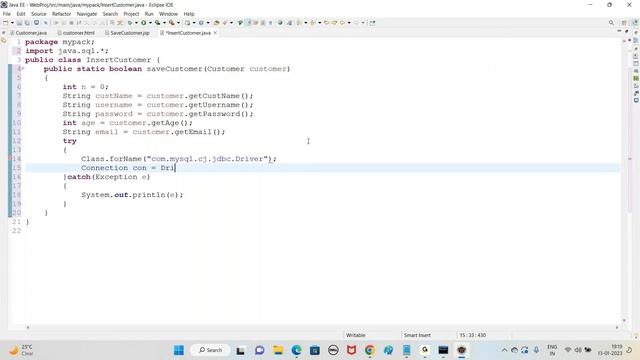640x360 pixels.
Task: Open the Edit menu
Action: click(20, 14)
